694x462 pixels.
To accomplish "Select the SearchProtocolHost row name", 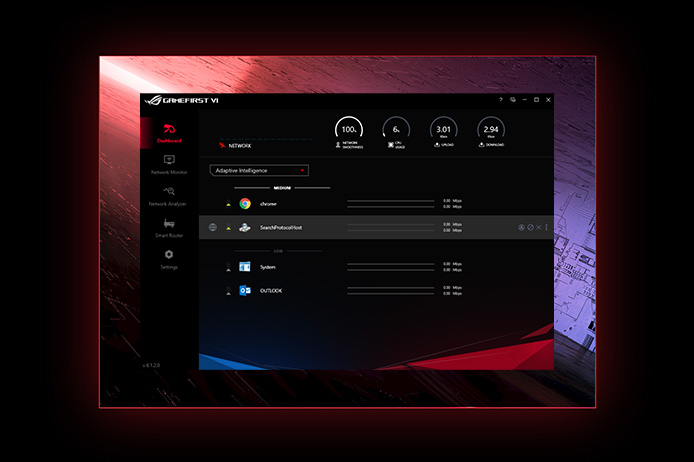I will point(281,227).
